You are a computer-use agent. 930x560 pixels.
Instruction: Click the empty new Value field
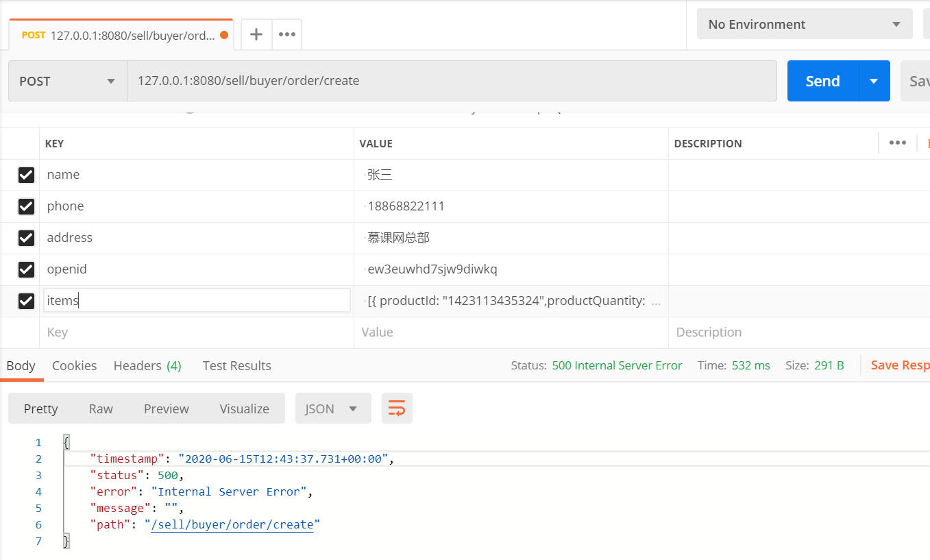click(511, 332)
